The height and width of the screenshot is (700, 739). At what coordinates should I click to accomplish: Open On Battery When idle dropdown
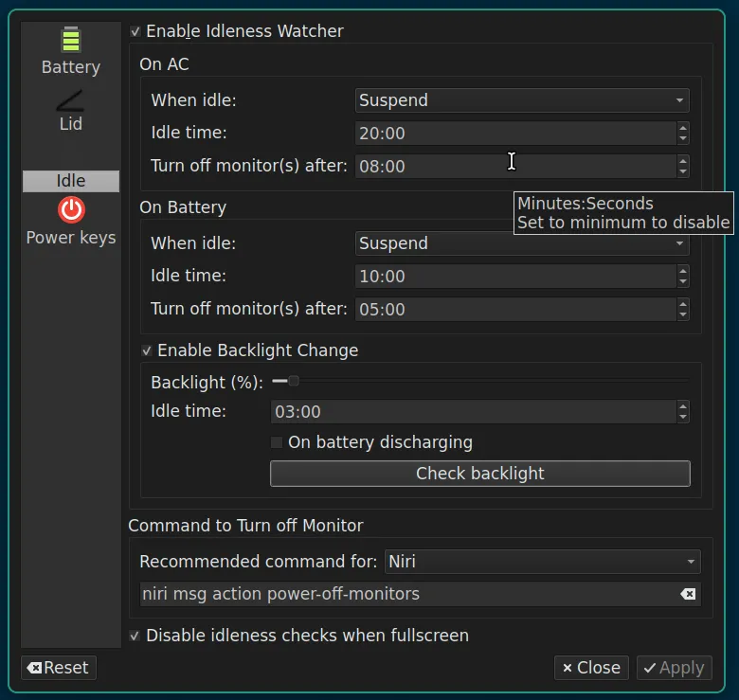[x=522, y=243]
